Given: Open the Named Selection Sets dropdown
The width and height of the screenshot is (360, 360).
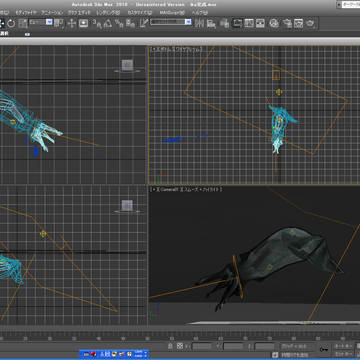Looking at the screenshot, I should click(x=171, y=22).
